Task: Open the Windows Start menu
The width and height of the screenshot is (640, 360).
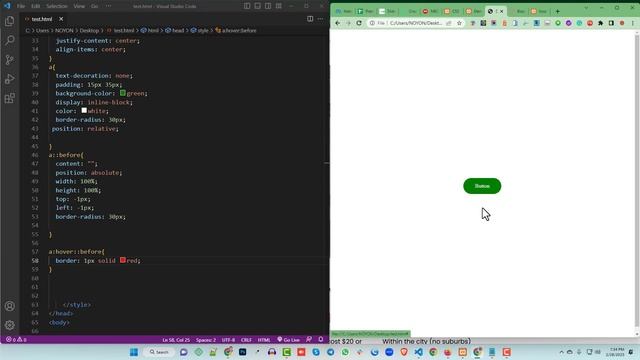Action: (133, 352)
